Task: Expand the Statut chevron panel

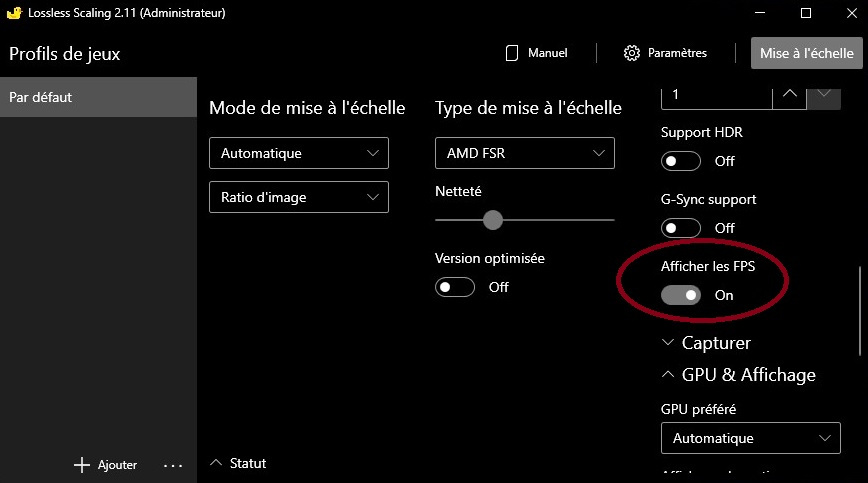Action: click(216, 463)
